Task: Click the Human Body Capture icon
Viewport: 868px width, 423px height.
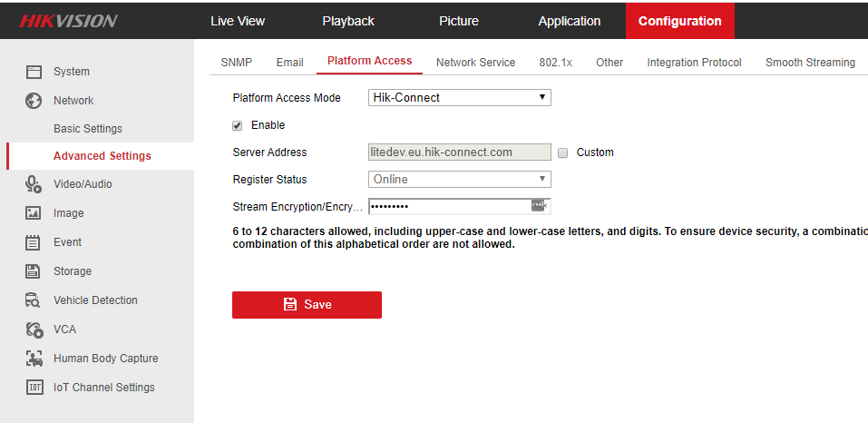Action: pos(34,359)
